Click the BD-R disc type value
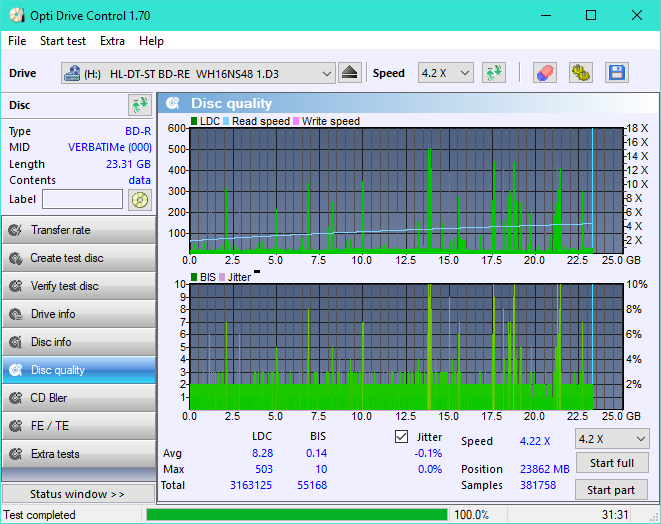The image size is (661, 524). [138, 131]
